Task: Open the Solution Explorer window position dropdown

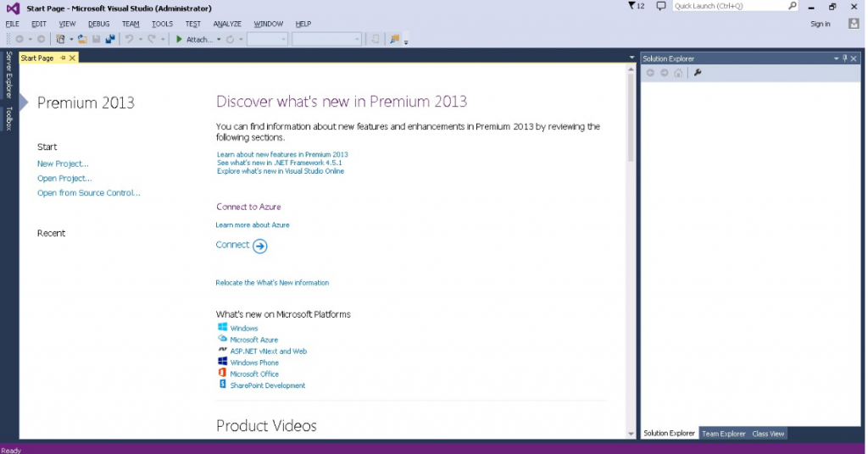Action: pos(836,58)
